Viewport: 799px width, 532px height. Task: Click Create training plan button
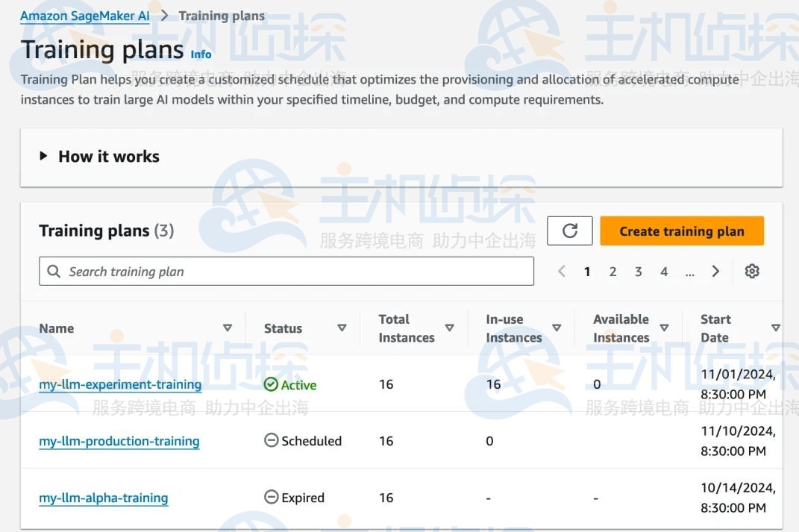tap(682, 231)
